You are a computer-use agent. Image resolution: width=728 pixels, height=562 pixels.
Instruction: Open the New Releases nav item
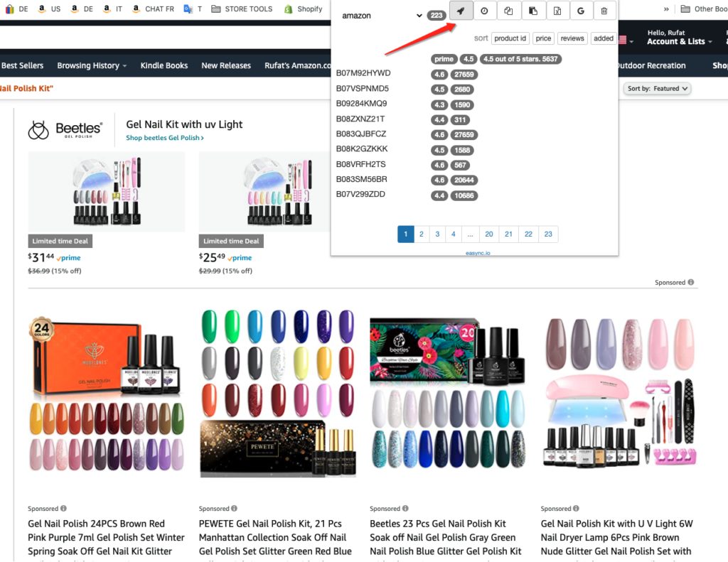225,65
